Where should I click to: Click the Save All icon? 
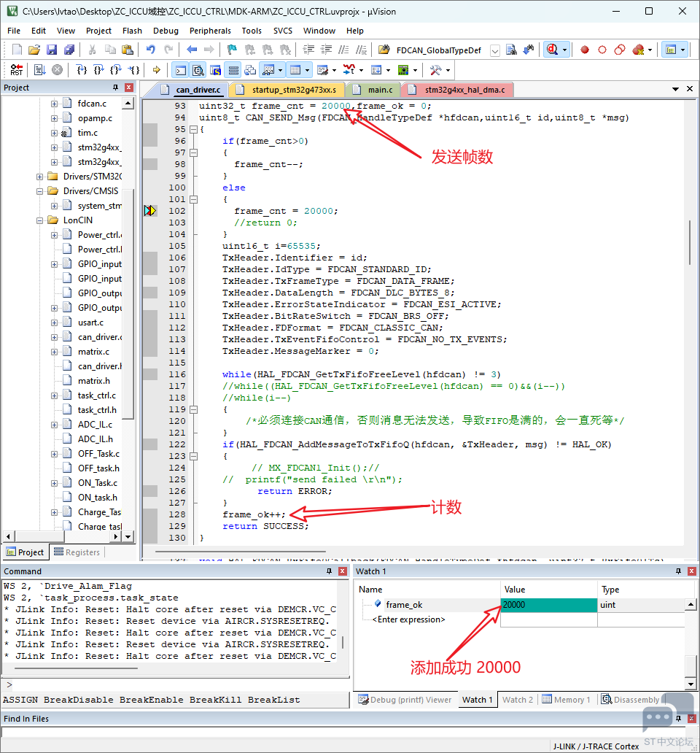point(69,50)
